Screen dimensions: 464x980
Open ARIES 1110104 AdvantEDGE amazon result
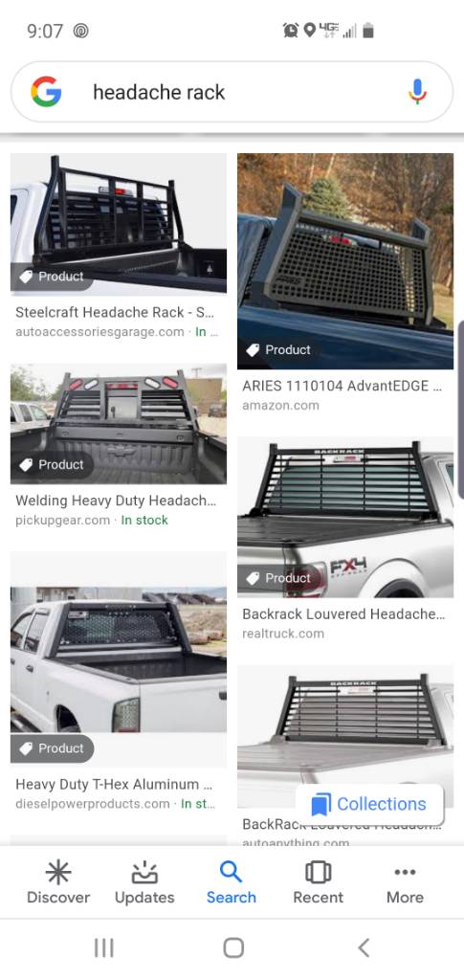[342, 387]
